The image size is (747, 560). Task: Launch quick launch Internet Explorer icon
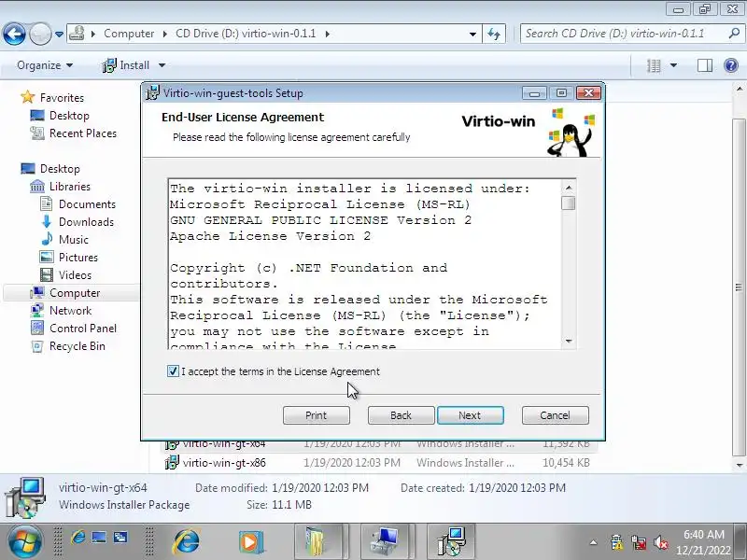(x=78, y=539)
